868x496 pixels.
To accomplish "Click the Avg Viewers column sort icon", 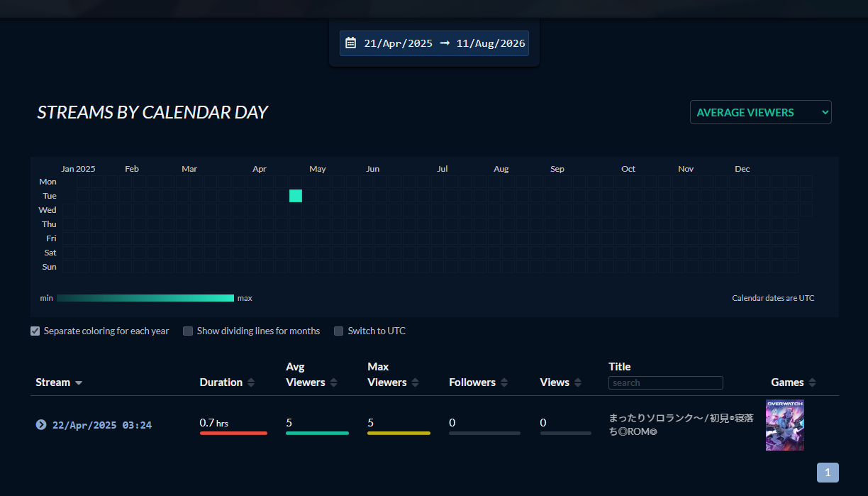I will [333, 382].
